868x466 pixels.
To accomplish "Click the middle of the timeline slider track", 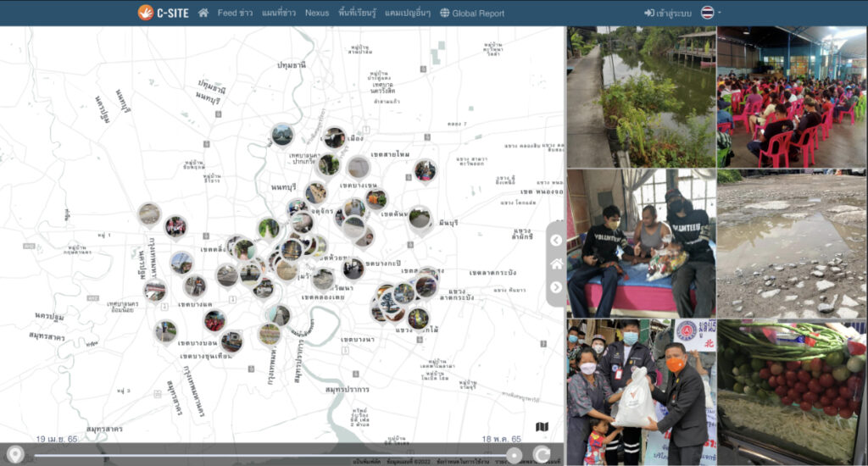I will pos(274,456).
